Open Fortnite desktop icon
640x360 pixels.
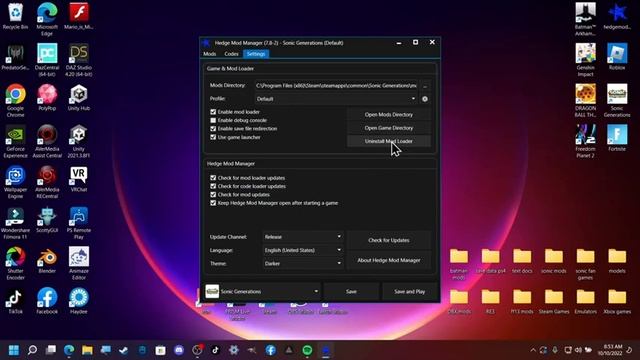(x=617, y=139)
